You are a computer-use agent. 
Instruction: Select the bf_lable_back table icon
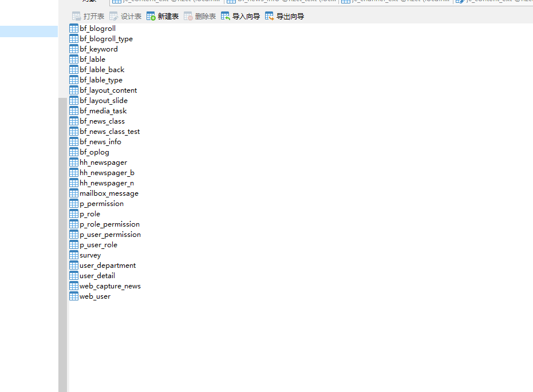pyautogui.click(x=74, y=69)
